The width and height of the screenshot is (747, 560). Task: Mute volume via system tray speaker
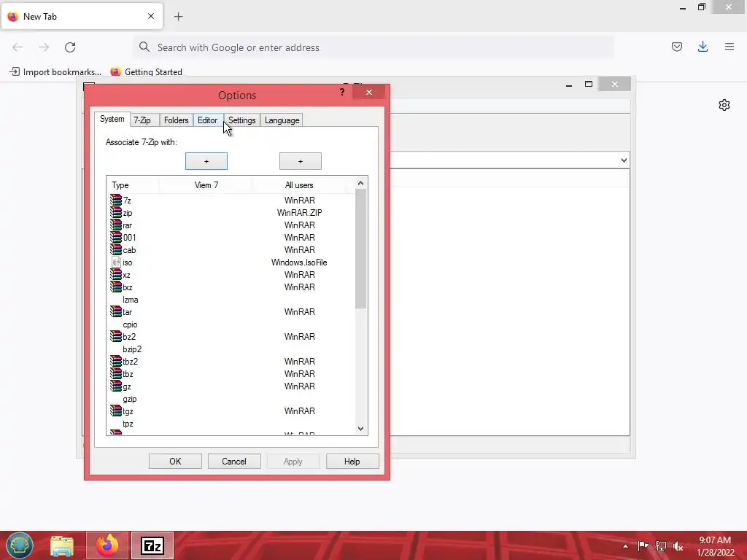point(678,546)
